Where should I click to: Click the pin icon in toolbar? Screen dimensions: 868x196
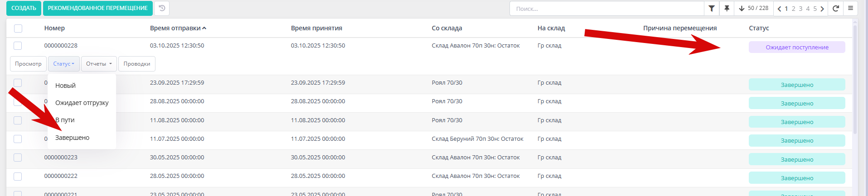point(727,8)
